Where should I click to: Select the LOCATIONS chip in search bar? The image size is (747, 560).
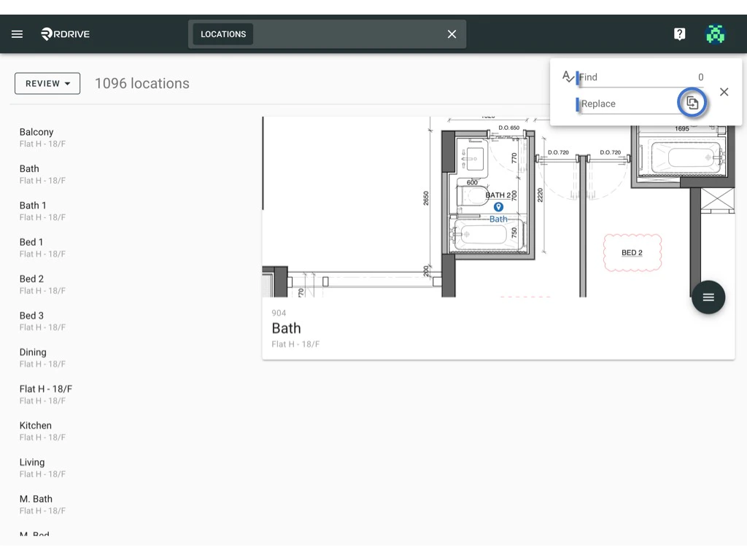pos(223,34)
